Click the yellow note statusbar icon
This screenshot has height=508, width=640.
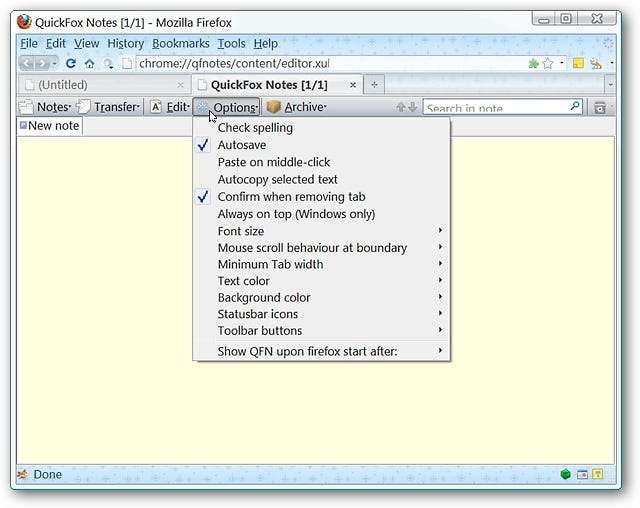pyautogui.click(x=598, y=474)
